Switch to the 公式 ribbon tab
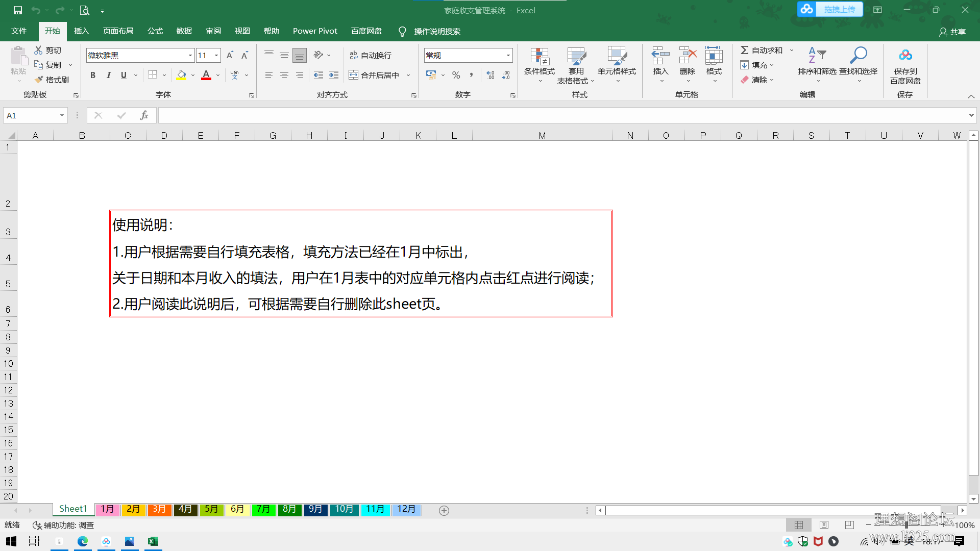 point(155,31)
